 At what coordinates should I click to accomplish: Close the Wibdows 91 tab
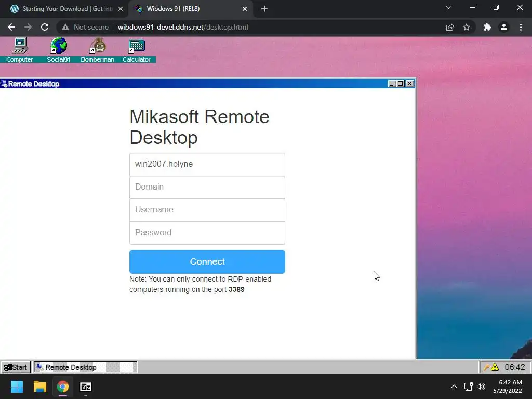point(245,9)
